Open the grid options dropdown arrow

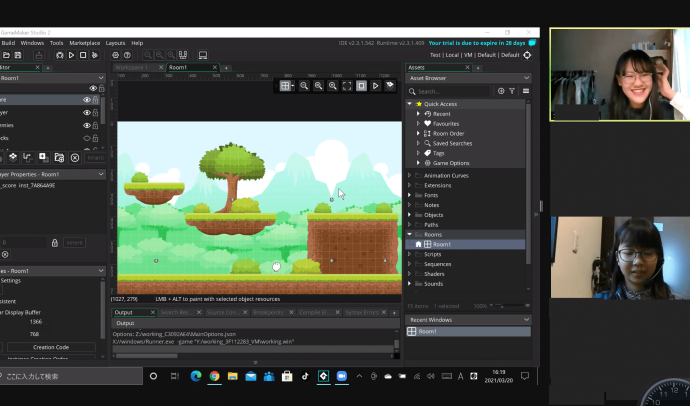point(293,86)
